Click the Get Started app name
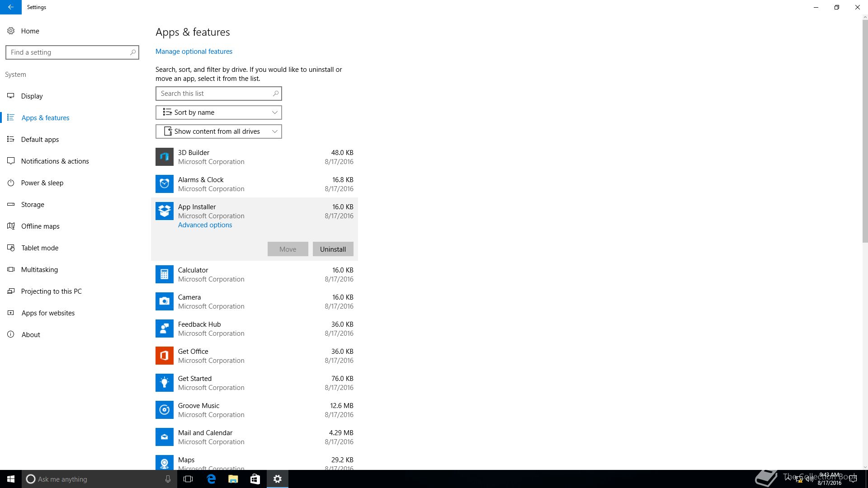Screen dimensions: 868x488 [x=195, y=379]
